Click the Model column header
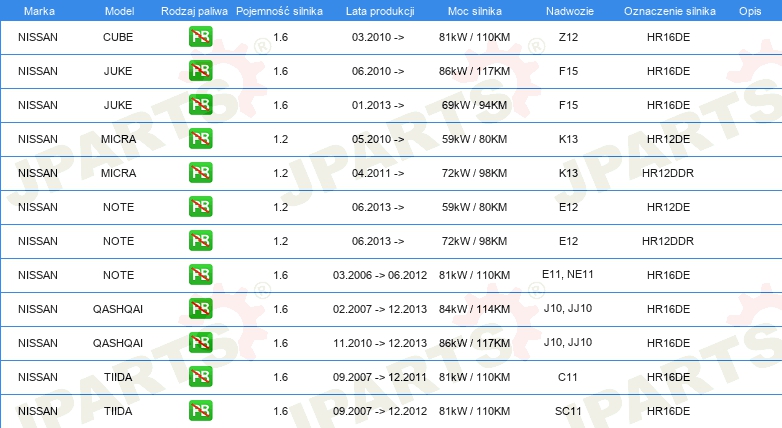 click(119, 11)
